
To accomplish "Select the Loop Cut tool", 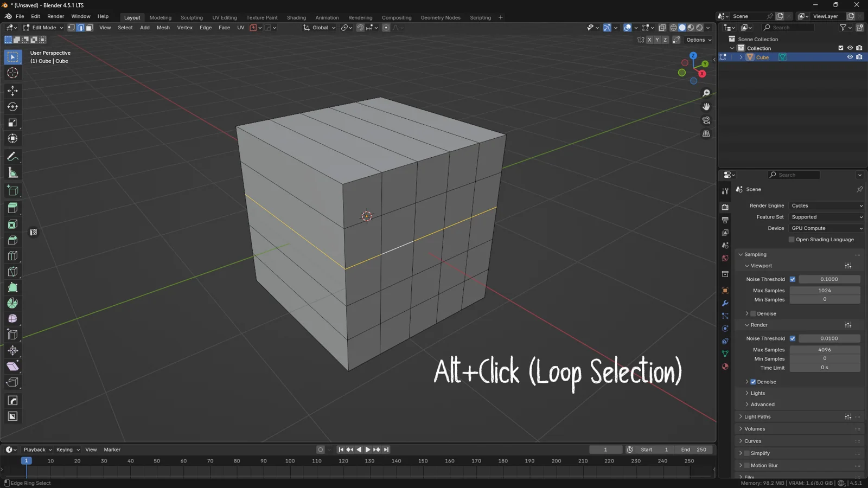I will 12,256.
